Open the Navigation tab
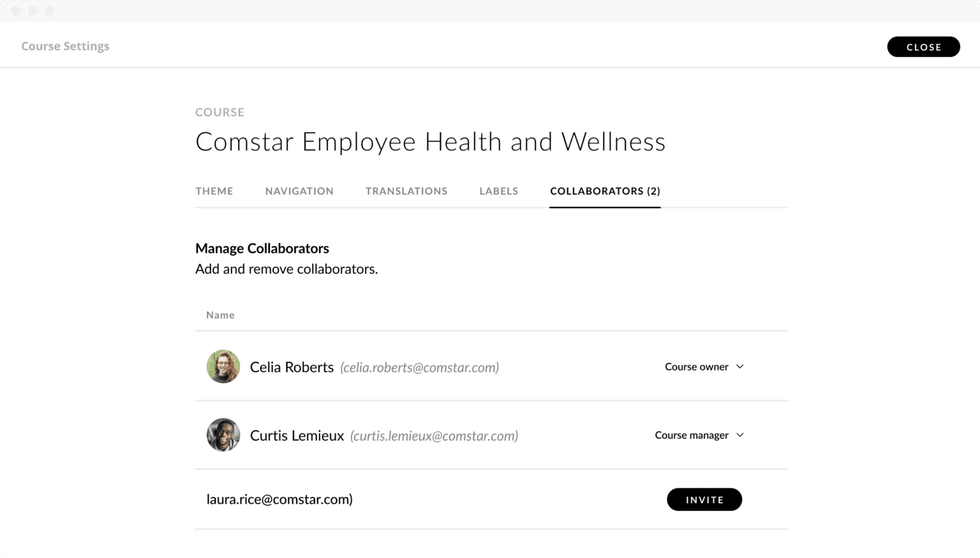Viewport: 980px width, 558px height. click(x=299, y=191)
